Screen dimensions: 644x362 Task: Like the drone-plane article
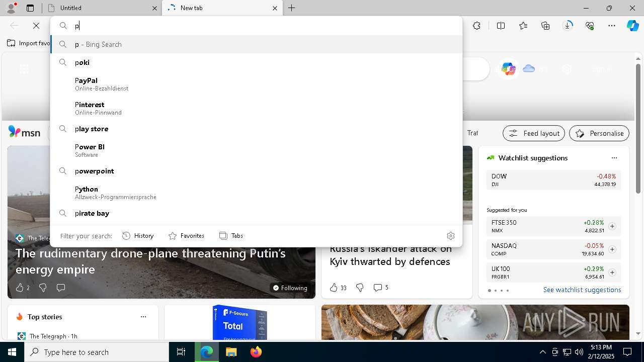point(22,288)
